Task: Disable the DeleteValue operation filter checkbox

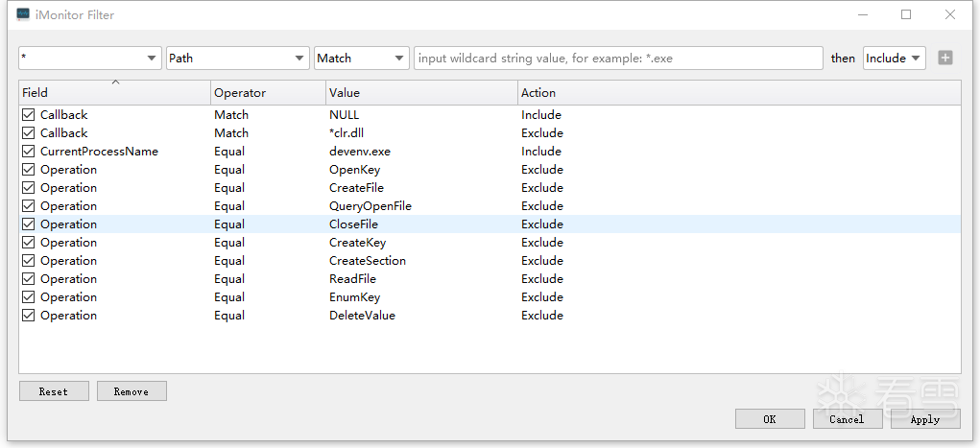Action: 29,316
